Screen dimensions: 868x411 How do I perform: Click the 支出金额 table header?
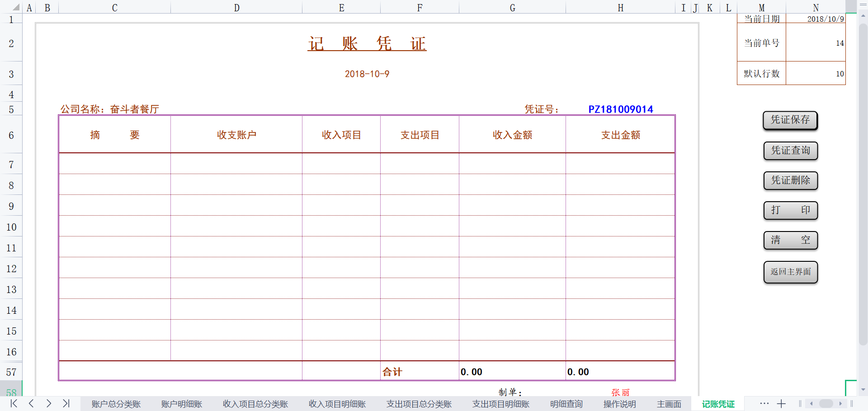620,135
